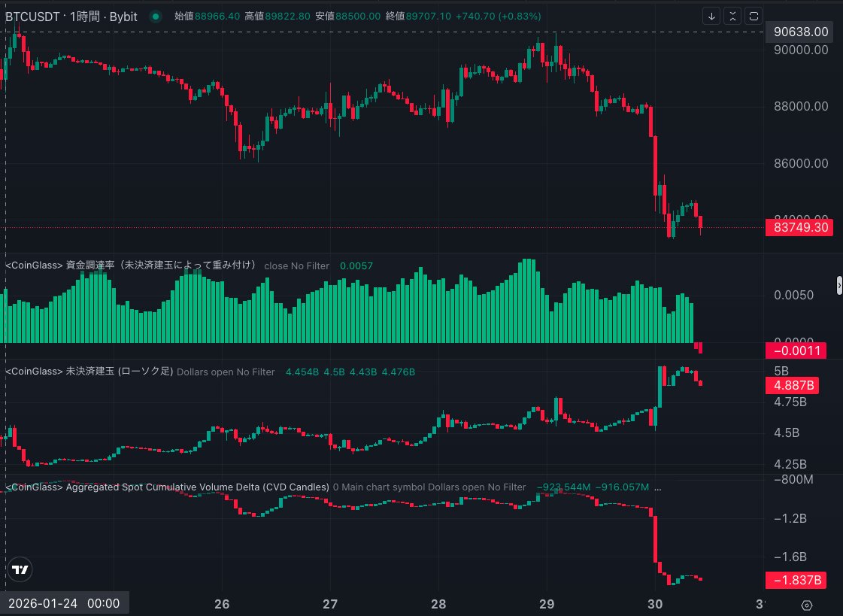Select the Aggregated Spot Cumulative Volume Delta title
Image resolution: width=843 pixels, height=616 pixels.
coord(167,487)
